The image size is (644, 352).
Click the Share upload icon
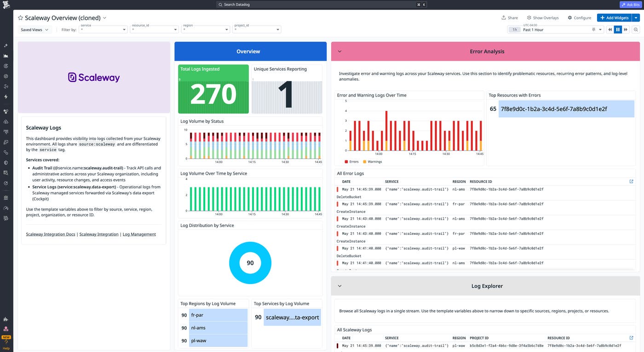(504, 18)
